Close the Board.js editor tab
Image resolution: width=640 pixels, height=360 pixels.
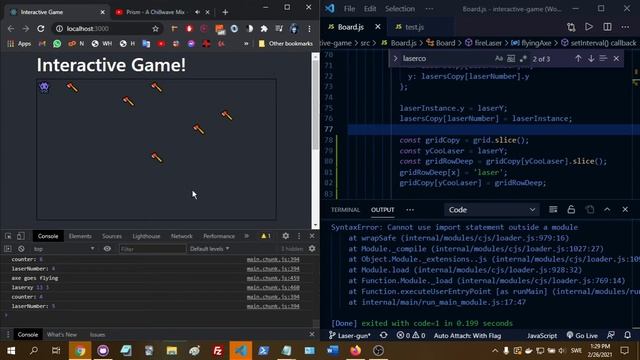point(378,27)
